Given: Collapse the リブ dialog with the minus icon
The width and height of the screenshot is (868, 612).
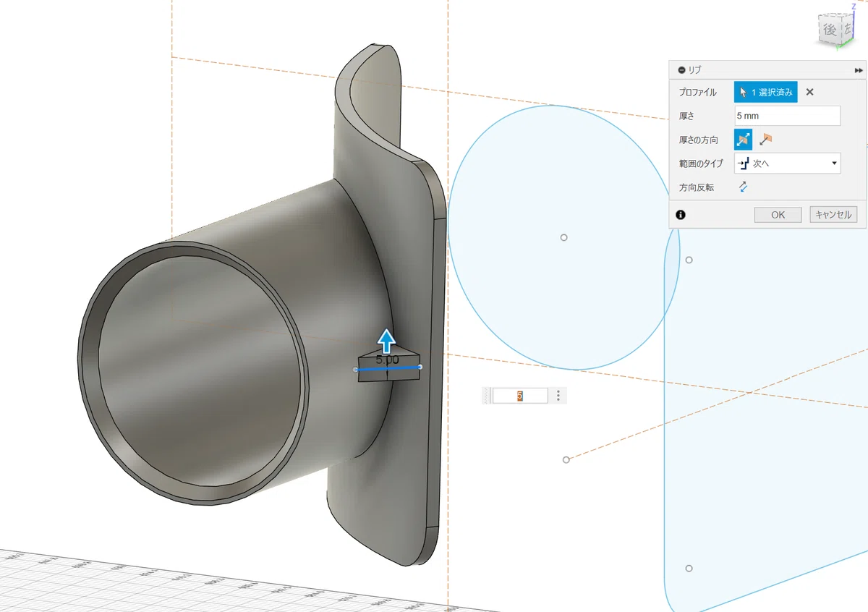Looking at the screenshot, I should coord(681,70).
